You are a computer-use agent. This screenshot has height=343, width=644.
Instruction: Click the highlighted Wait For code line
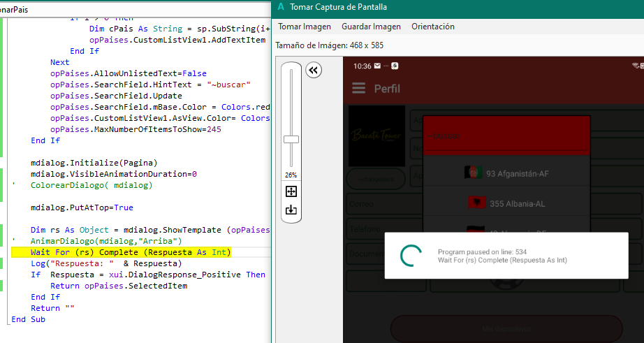tap(121, 252)
